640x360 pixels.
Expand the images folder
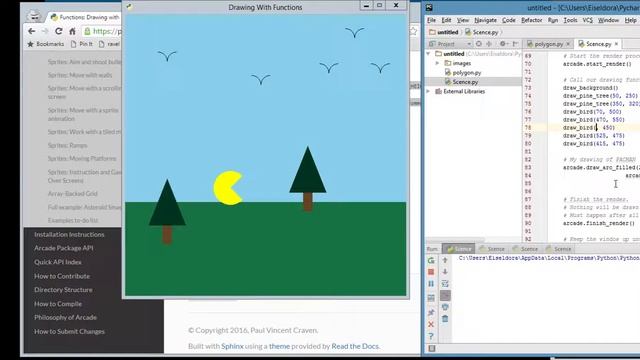pyautogui.click(x=438, y=63)
